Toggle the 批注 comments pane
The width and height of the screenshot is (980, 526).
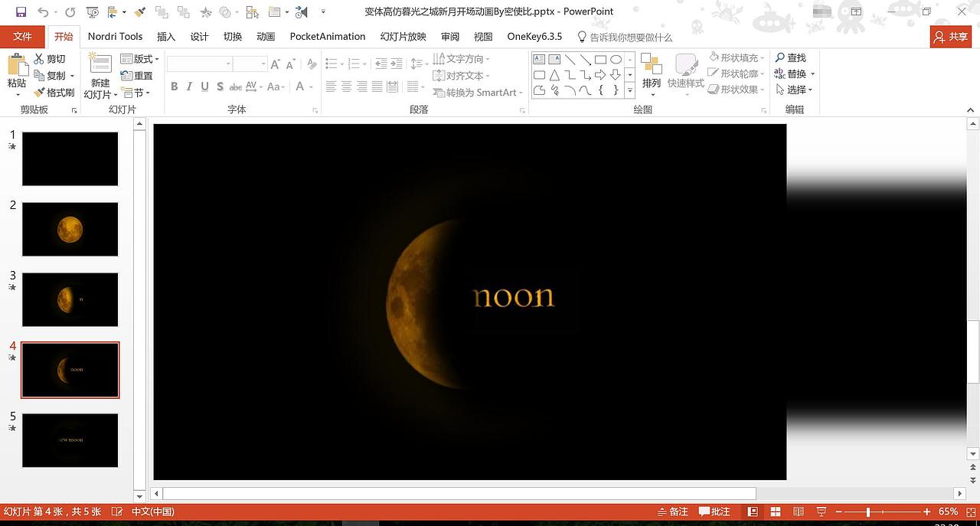pos(714,511)
